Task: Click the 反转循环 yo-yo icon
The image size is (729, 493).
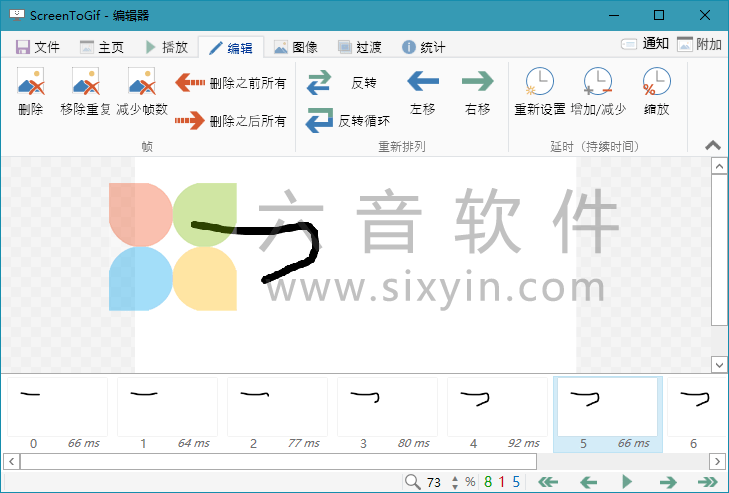Action: (319, 120)
